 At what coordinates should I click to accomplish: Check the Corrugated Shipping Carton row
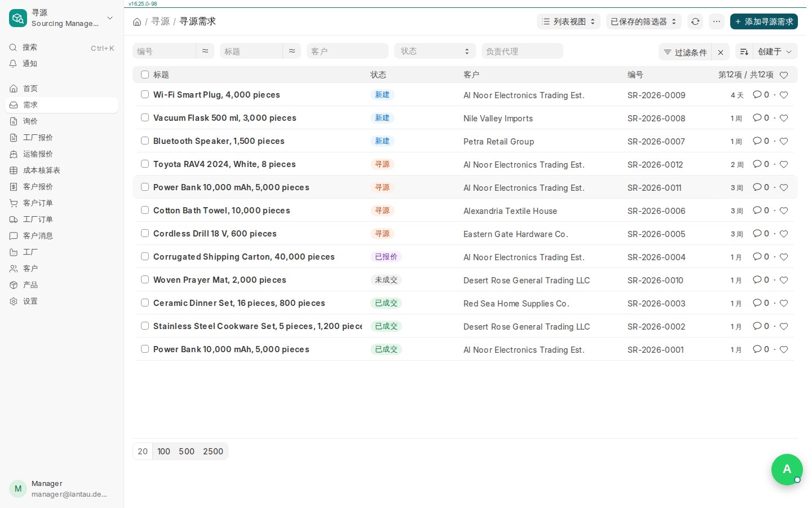pyautogui.click(x=145, y=256)
